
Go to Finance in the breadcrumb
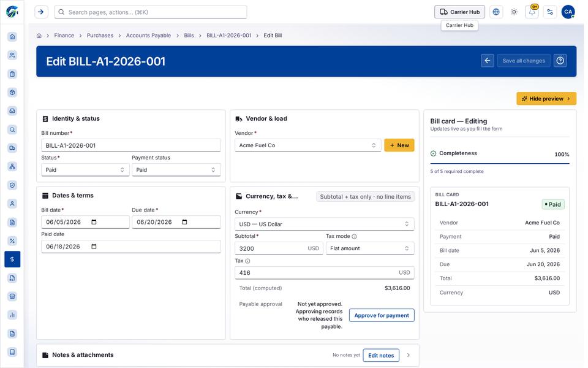(64, 36)
